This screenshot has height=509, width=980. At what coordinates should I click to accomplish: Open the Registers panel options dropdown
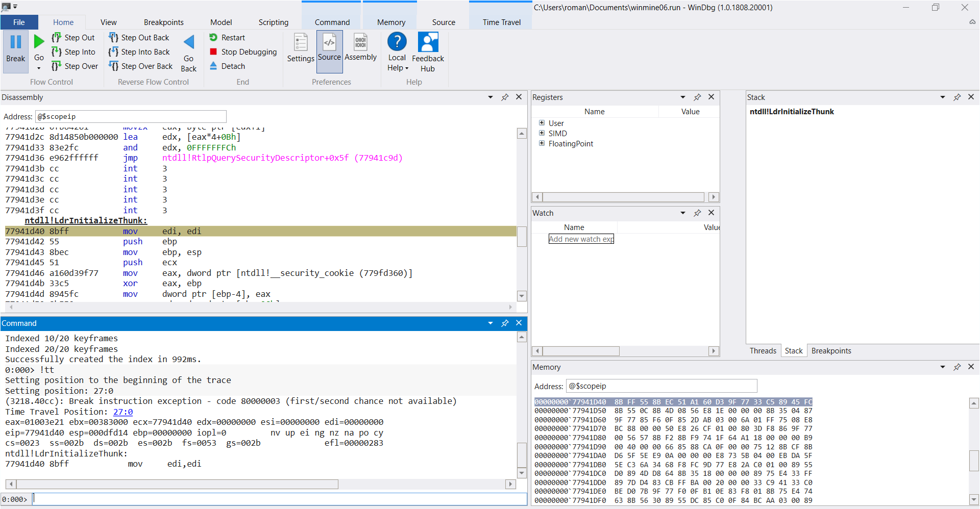[x=683, y=97]
